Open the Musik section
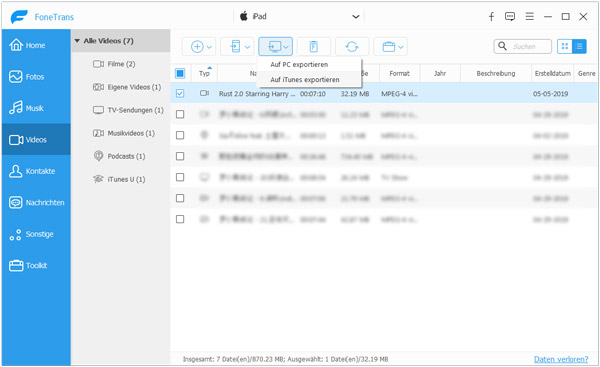 (x=36, y=108)
